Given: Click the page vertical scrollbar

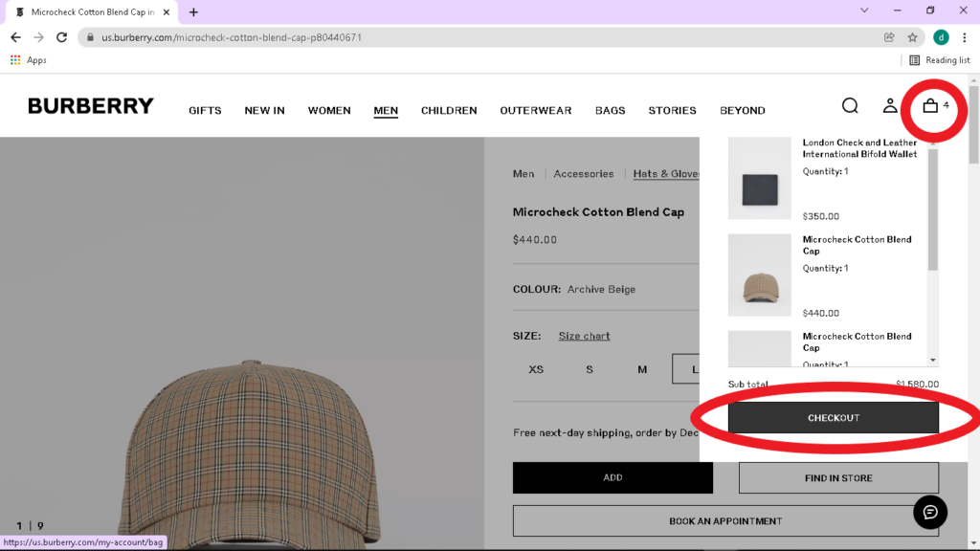Looking at the screenshot, I should point(973,125).
